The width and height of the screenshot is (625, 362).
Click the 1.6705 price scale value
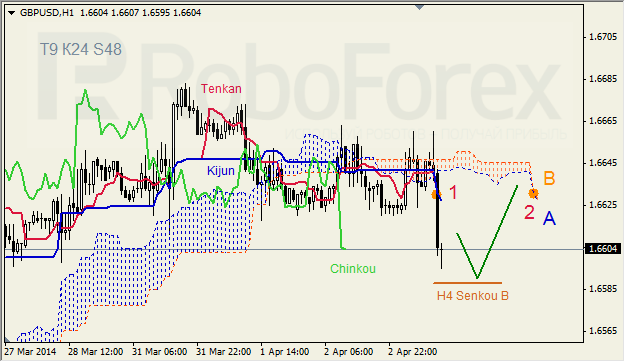point(603,37)
